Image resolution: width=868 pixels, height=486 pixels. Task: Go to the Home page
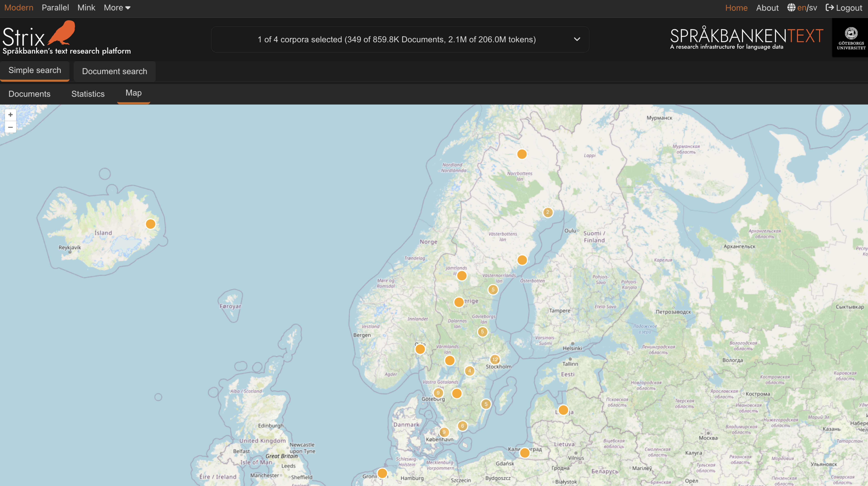click(736, 8)
